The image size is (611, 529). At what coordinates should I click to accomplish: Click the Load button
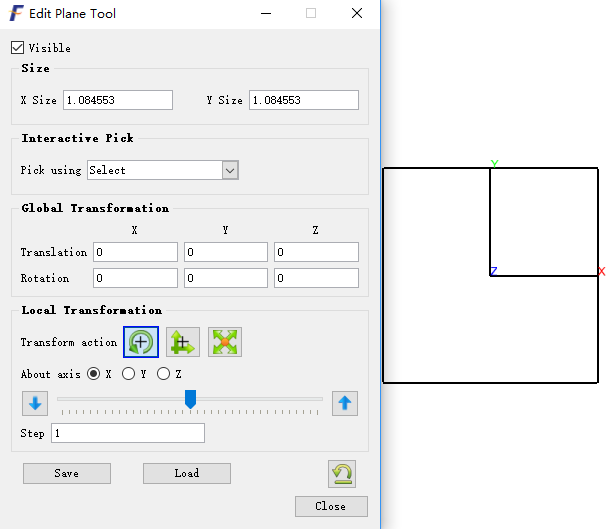187,473
